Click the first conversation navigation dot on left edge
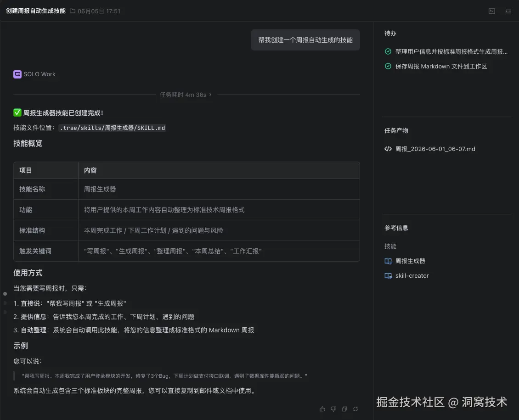 5,294
